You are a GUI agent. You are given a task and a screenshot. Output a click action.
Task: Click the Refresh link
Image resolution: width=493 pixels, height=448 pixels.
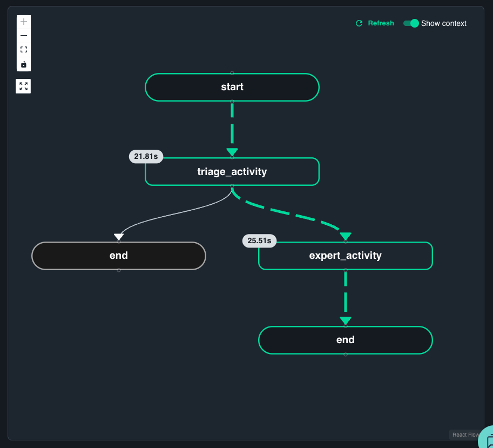pyautogui.click(x=381, y=23)
